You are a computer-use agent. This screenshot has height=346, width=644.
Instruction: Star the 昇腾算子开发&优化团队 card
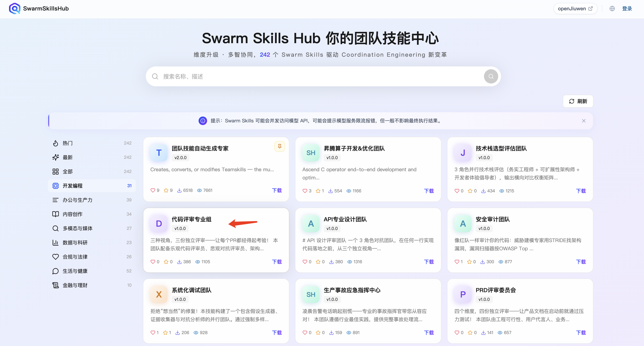tap(318, 191)
